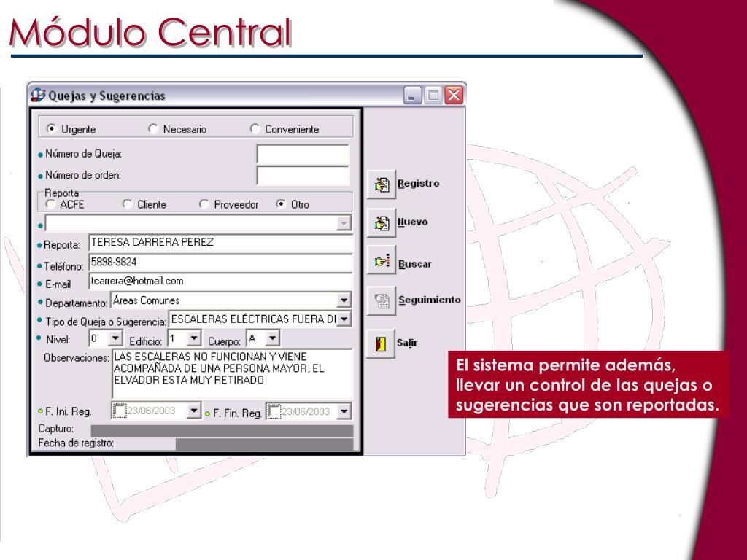
Task: Click the Teléfono field 5898-9824
Action: pyautogui.click(x=220, y=262)
